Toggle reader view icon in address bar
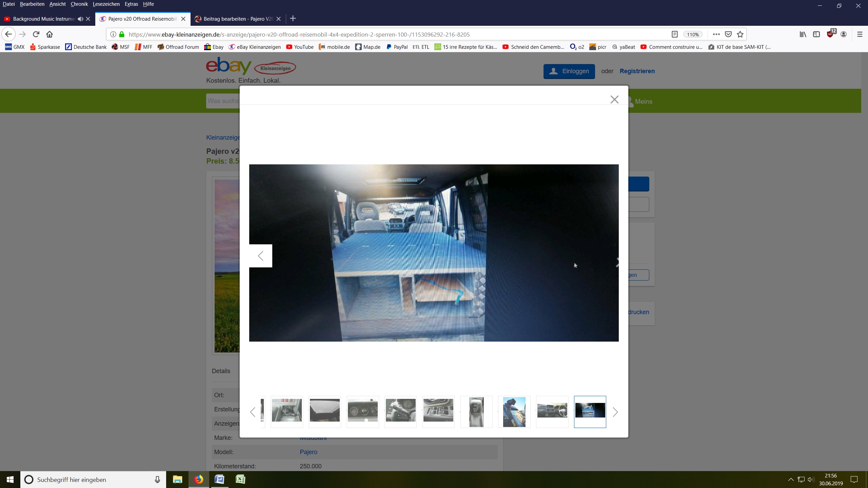The height and width of the screenshot is (488, 868). pos(674,34)
